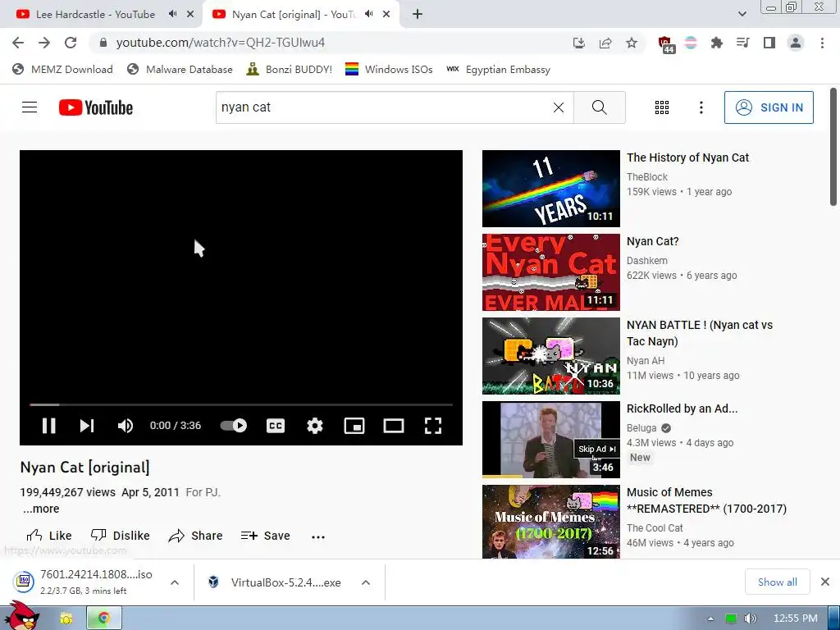Toggle the autoplay switch in player
Screen dimensions: 840x630
coord(234,426)
